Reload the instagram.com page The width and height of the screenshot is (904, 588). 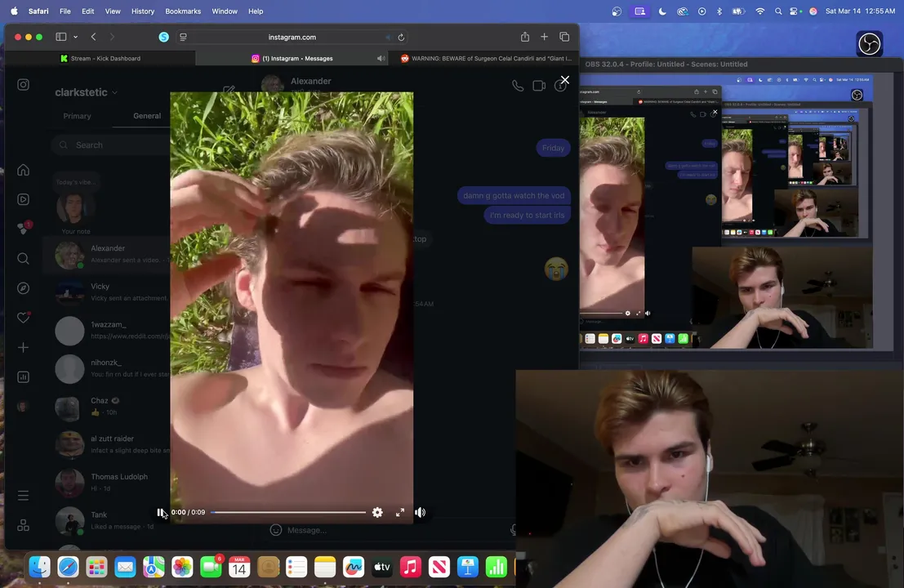[401, 37]
